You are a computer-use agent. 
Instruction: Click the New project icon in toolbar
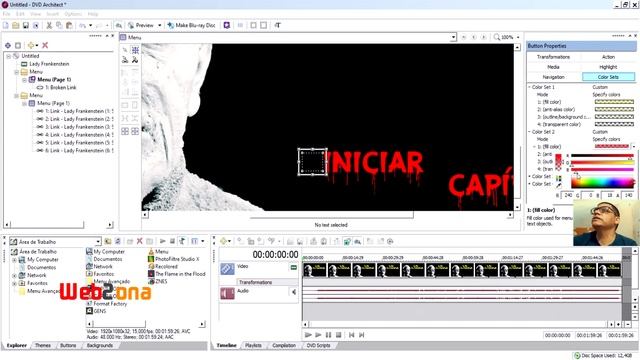6,25
